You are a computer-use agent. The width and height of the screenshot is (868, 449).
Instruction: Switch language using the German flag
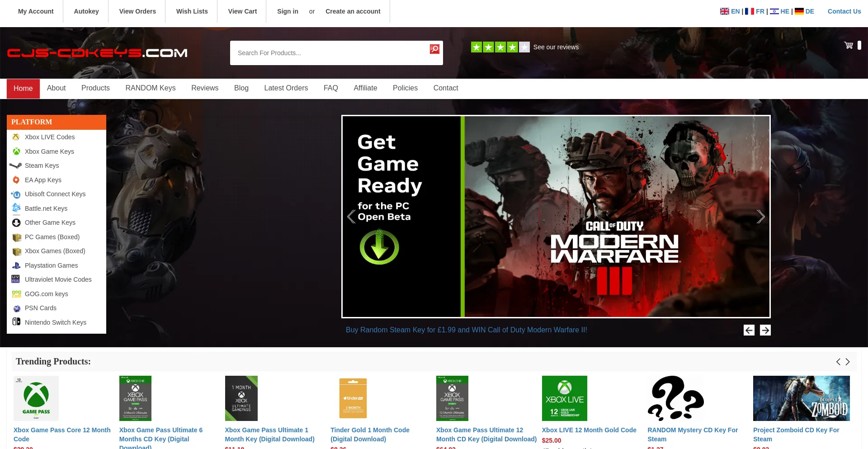coord(799,11)
